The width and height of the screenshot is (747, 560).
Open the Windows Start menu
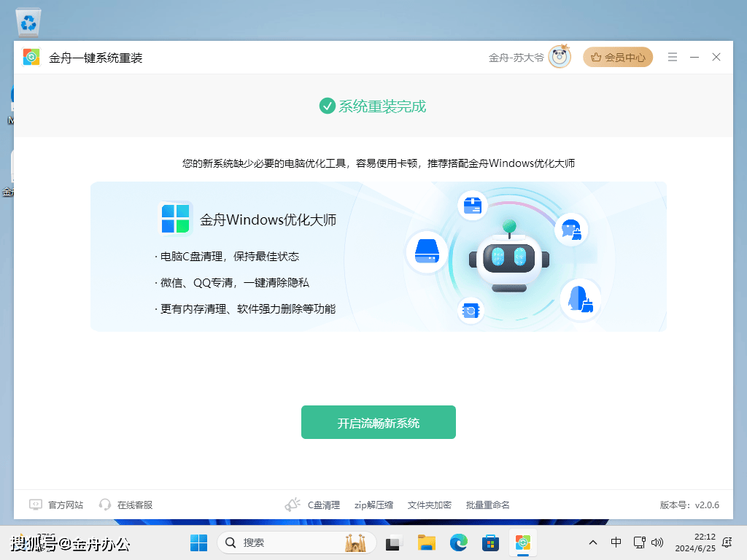coord(198,542)
